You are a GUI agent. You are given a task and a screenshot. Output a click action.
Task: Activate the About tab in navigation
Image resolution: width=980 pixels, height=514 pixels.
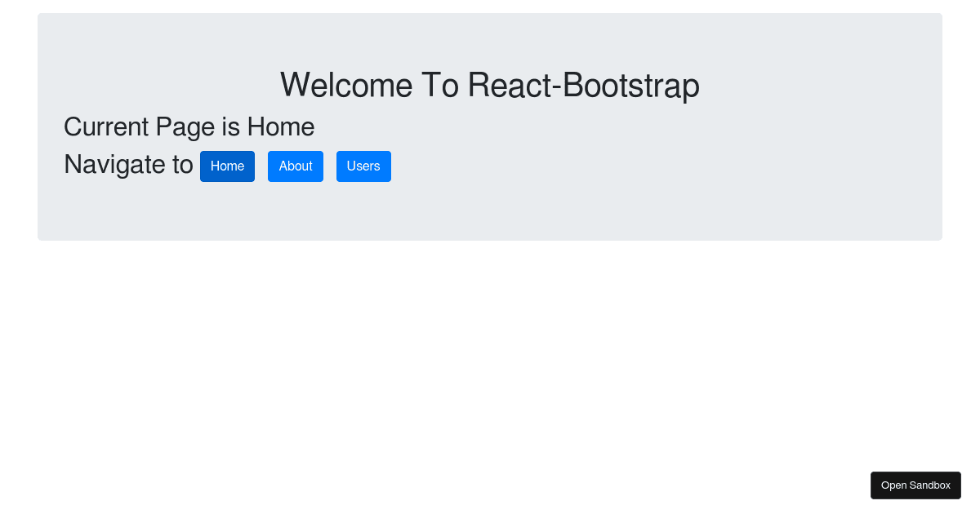click(x=295, y=166)
